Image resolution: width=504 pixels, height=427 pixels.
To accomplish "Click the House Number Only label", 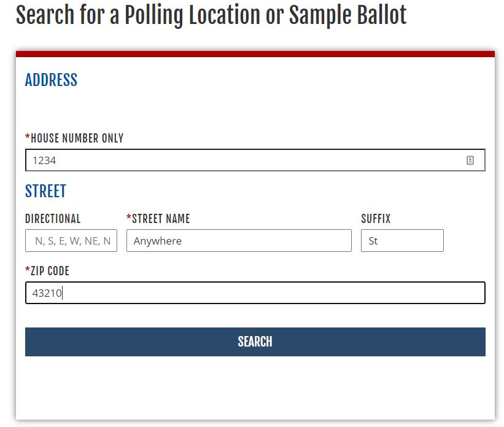I will pyautogui.click(x=77, y=138).
